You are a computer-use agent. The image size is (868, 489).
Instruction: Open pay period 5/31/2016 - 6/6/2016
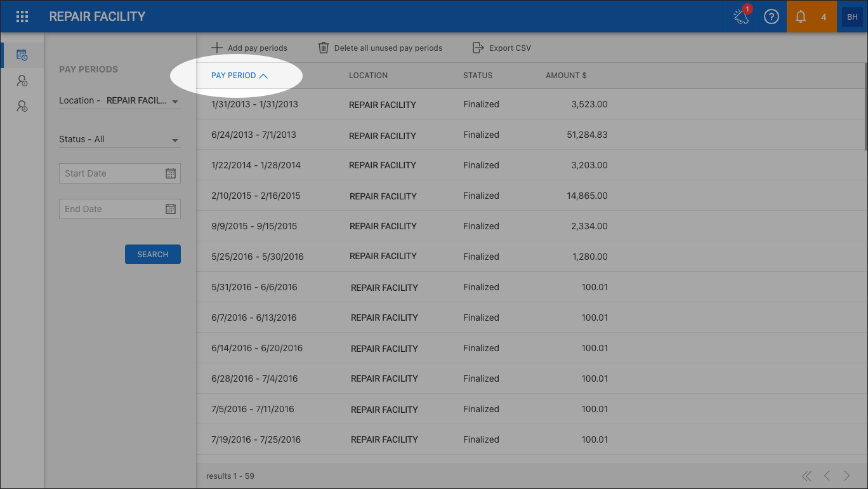pos(254,287)
